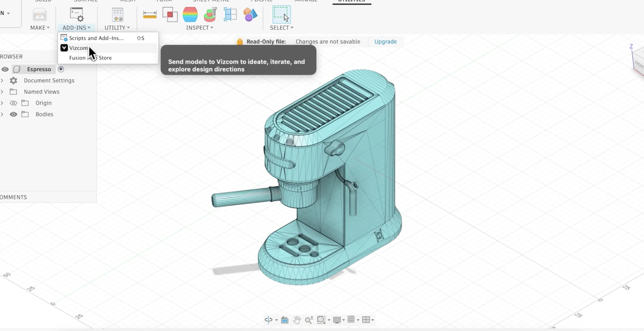The height and width of the screenshot is (331, 644).
Task: Choose Scripts and Add-Ins… menu entry
Action: (108, 38)
